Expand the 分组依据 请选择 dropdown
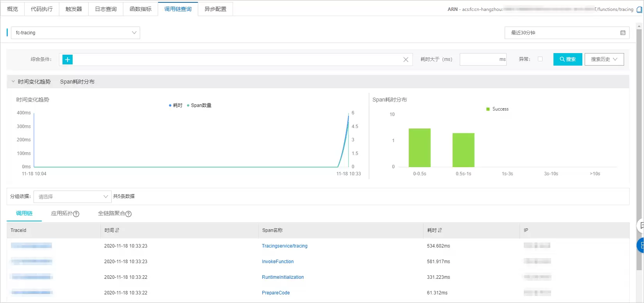 (73, 197)
